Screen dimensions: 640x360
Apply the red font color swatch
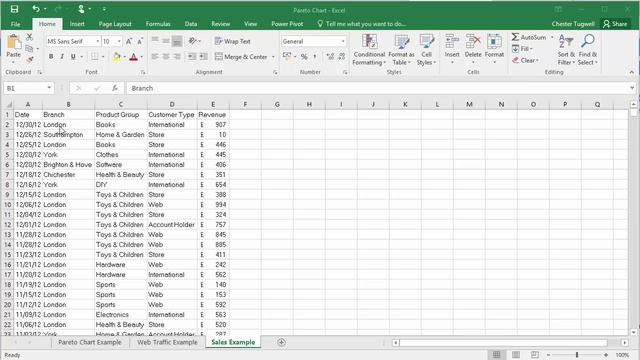[x=133, y=57]
